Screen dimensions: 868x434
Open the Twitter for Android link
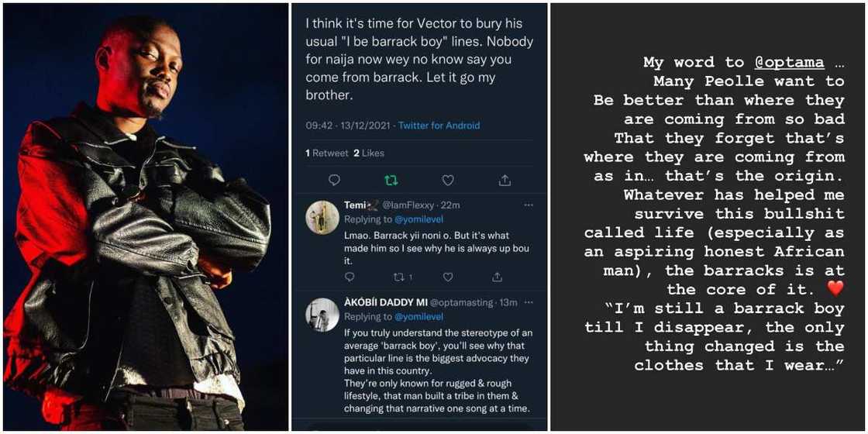(x=439, y=126)
